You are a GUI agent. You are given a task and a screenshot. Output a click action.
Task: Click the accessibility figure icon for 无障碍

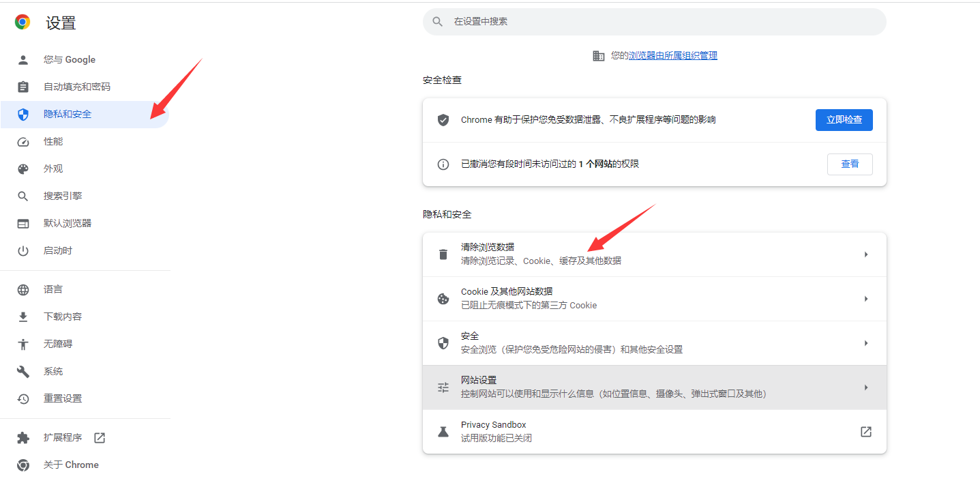[23, 344]
